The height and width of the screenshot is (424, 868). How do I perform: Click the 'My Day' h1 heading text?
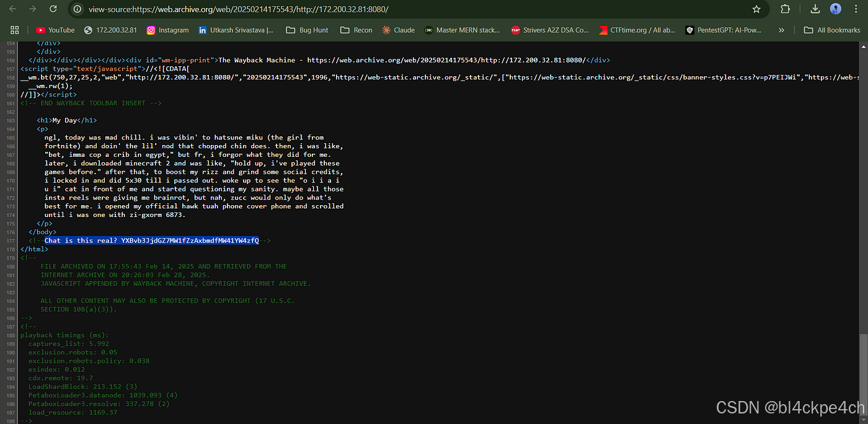coord(64,120)
